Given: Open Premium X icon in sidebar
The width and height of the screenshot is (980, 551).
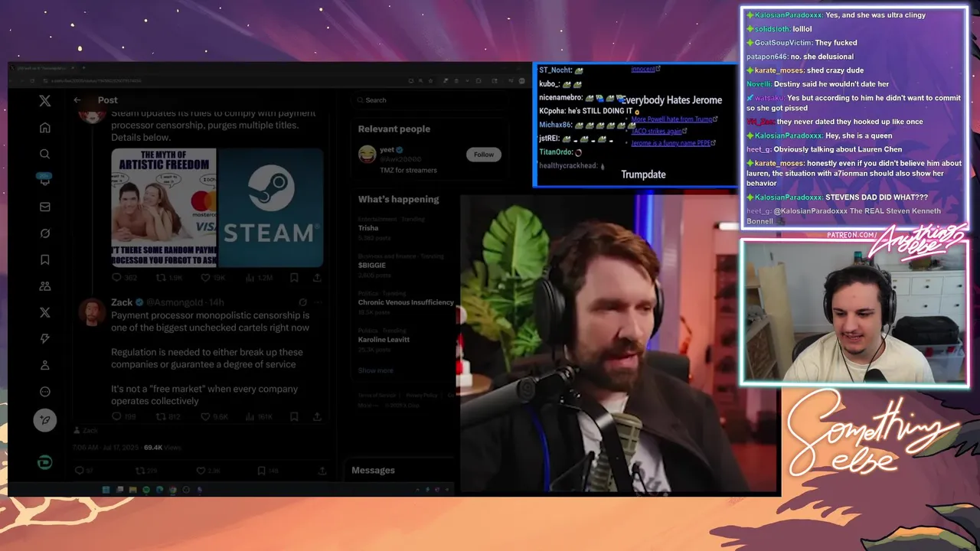Looking at the screenshot, I should [44, 312].
